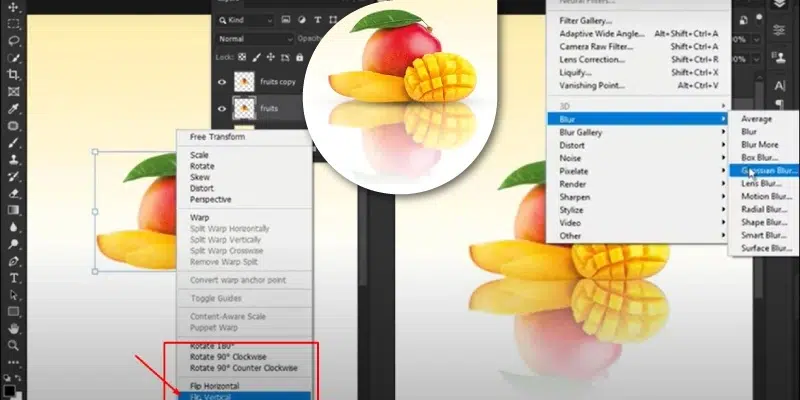Filter layers by pixel layer type
800x400 pixels.
pos(286,20)
